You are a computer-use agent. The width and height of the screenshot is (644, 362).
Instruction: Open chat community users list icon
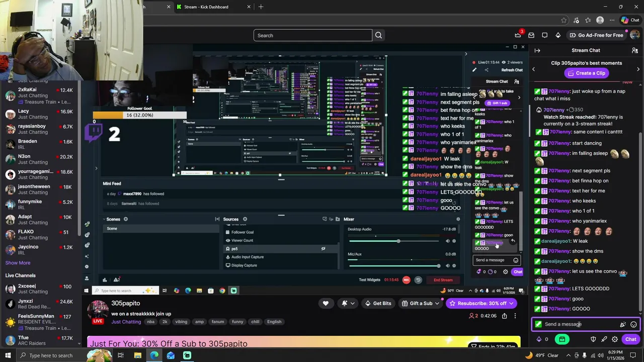(x=635, y=50)
